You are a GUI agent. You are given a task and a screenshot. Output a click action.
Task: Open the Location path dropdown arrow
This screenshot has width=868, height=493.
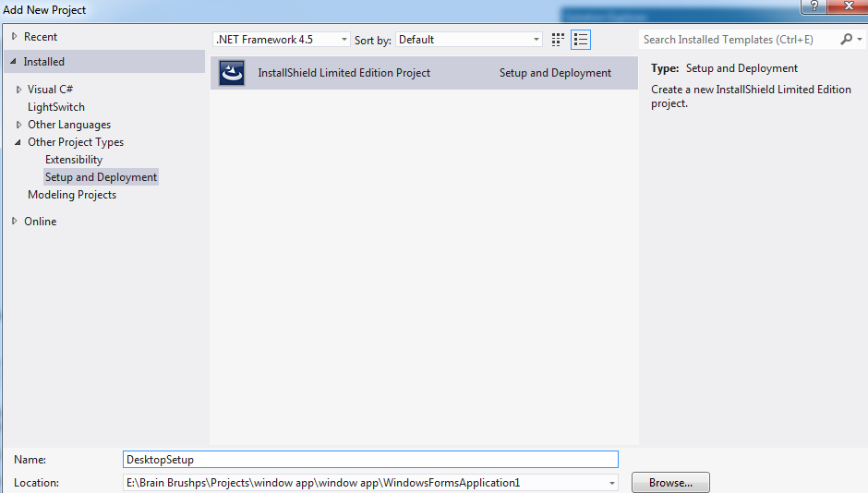tap(611, 483)
